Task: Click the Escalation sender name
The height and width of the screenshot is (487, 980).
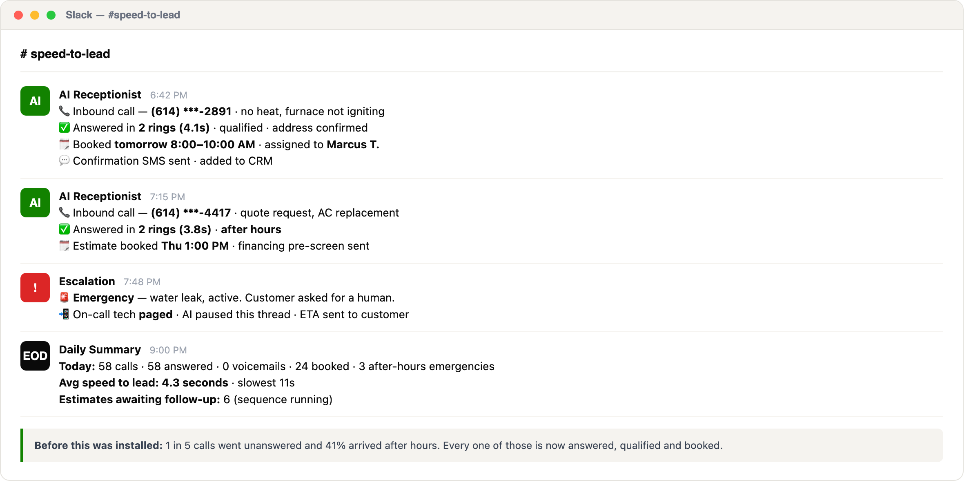Action: click(x=87, y=281)
